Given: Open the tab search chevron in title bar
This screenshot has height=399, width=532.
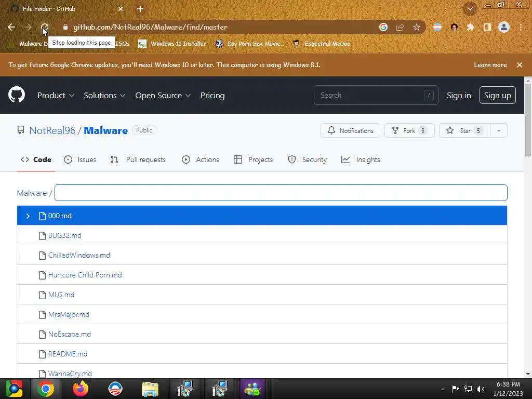Looking at the screenshot, I should [470, 9].
